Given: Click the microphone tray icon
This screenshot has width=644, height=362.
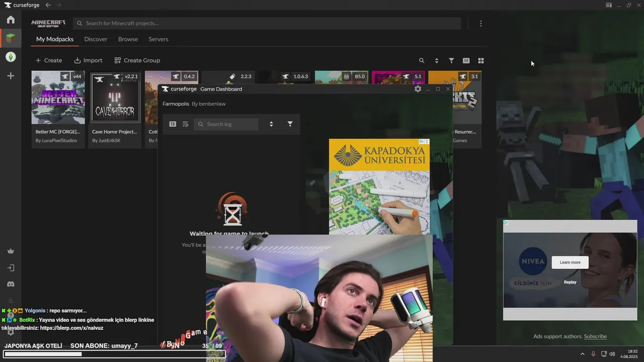Looking at the screenshot, I should [593, 354].
